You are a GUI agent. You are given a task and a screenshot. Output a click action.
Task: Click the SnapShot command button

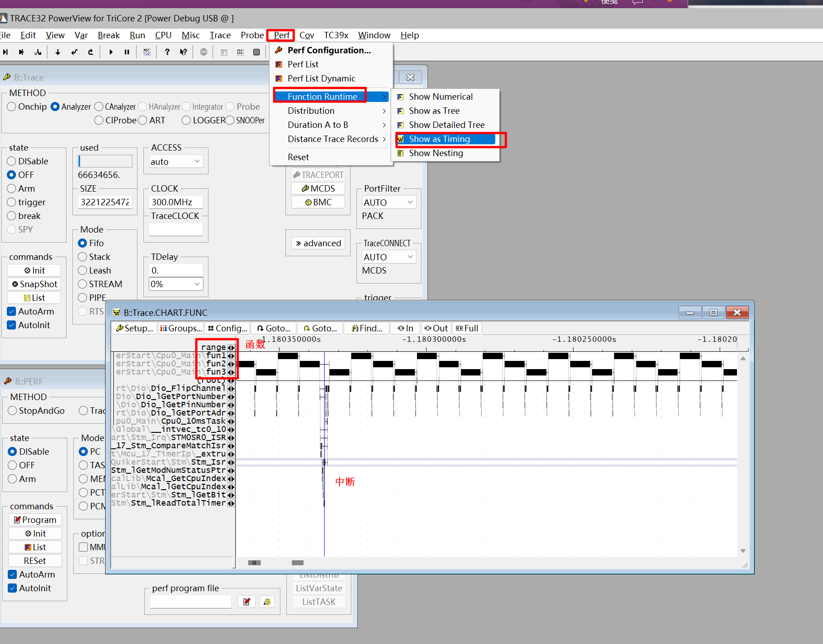coord(35,284)
